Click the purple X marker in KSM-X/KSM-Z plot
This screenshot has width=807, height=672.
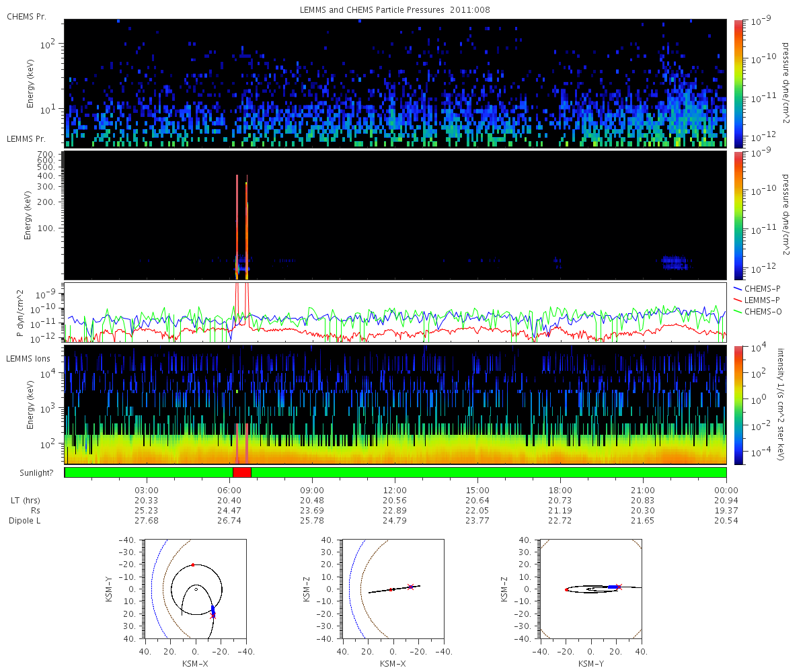coord(410,587)
